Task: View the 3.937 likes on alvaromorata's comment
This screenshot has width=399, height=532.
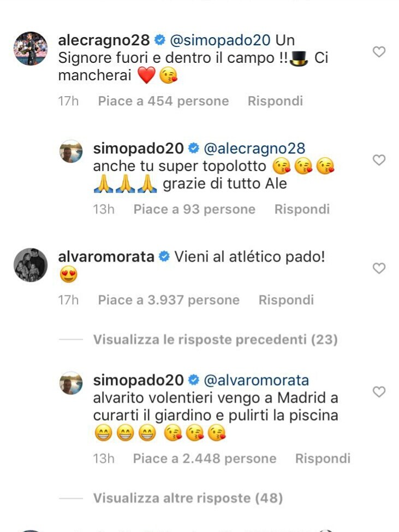Action: pyautogui.click(x=169, y=300)
